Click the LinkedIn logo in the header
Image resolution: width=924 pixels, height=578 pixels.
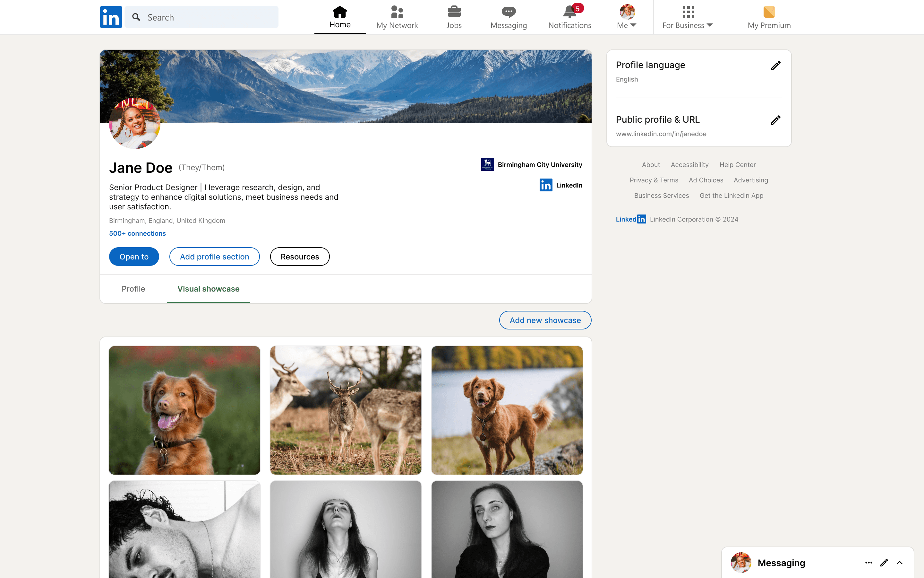[111, 17]
